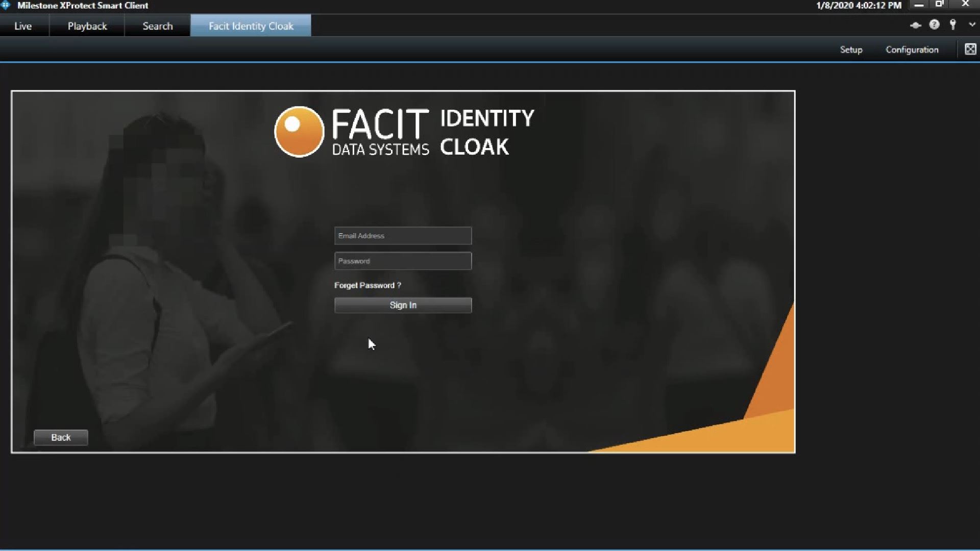This screenshot has height=551, width=980.
Task: Click the status indicator icon
Action: coord(915,25)
